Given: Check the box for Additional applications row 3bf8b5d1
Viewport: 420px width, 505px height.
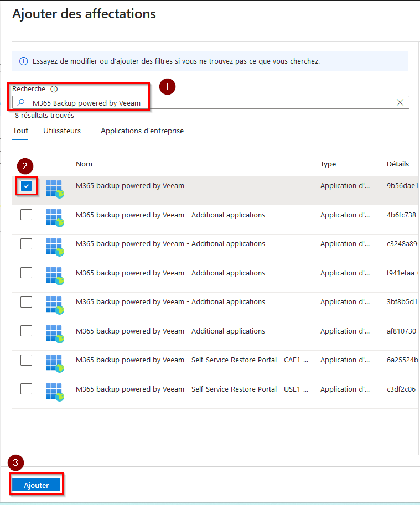Looking at the screenshot, I should tap(26, 302).
